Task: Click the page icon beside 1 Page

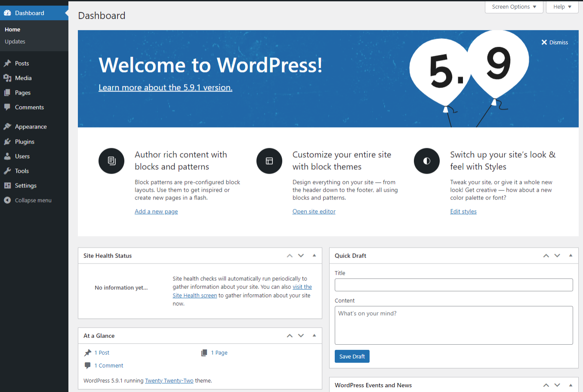Action: click(x=204, y=352)
